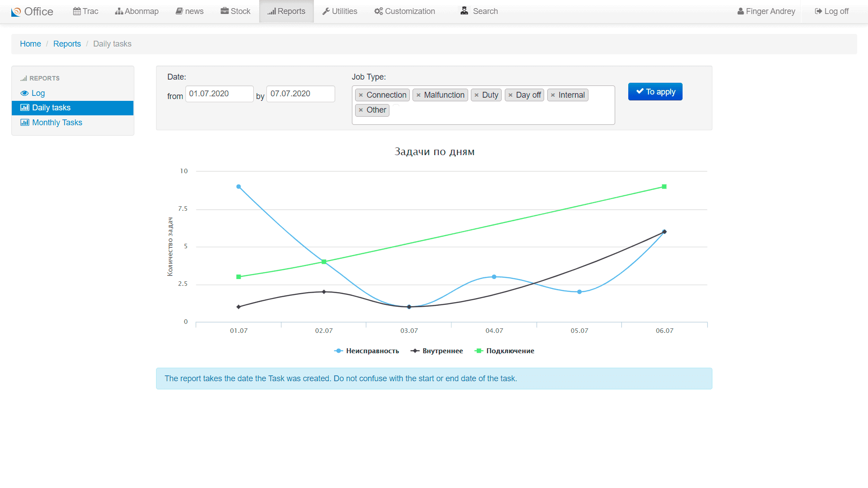Open the Trac menu
Screen dimensions: 868x488
click(85, 11)
